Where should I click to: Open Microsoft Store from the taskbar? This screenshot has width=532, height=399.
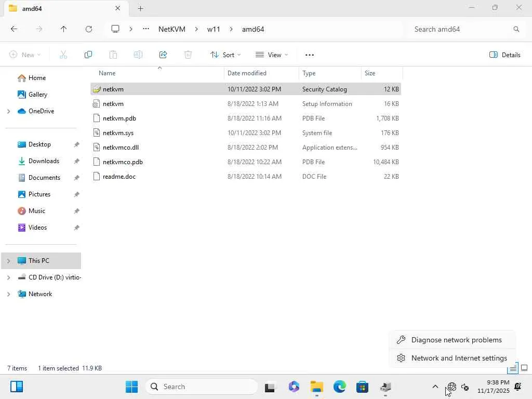pos(362,387)
